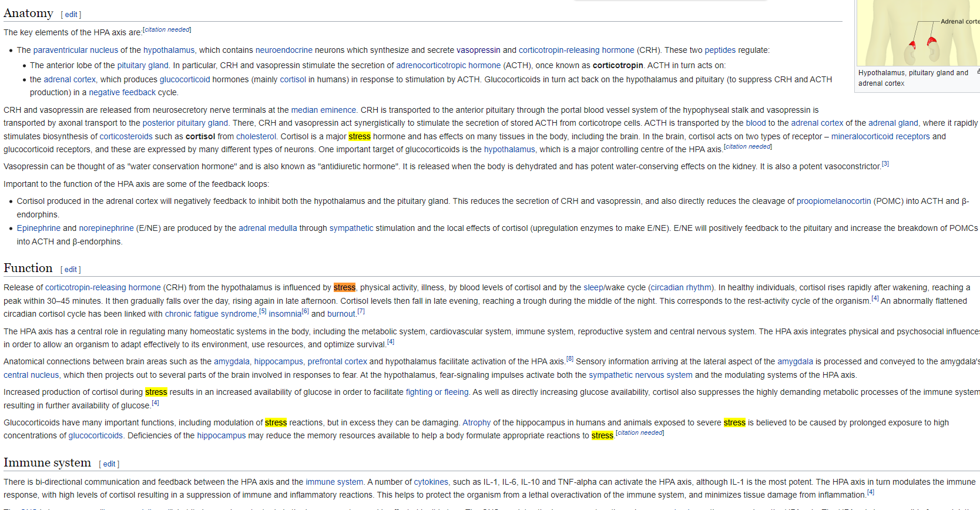The width and height of the screenshot is (980, 510).
Task: Open the immune system link
Action: click(x=334, y=482)
